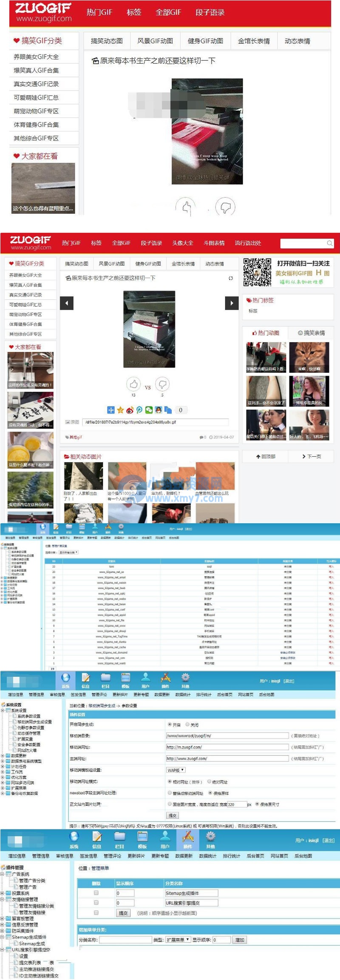340x980 pixels.
Task: Open the WAP版 template group dropdown
Action: pos(176,770)
